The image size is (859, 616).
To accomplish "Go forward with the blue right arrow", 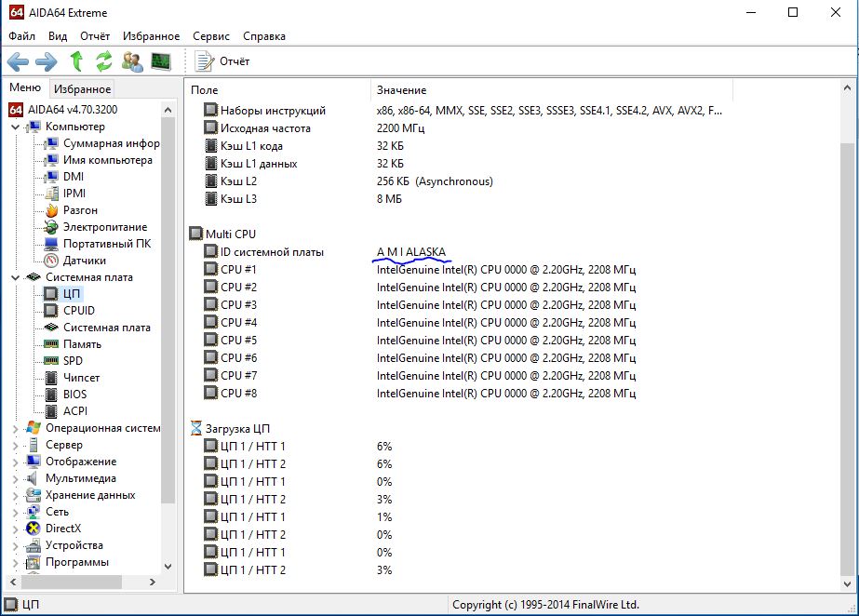I will 47,61.
